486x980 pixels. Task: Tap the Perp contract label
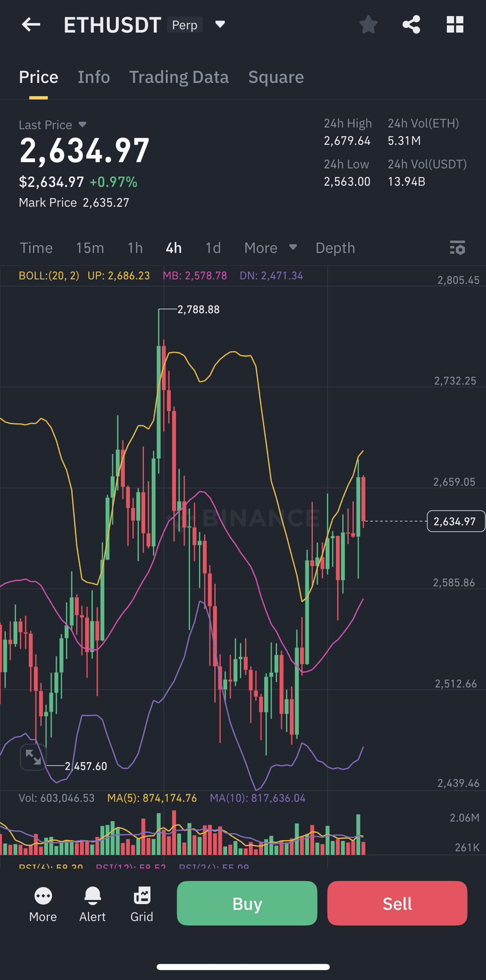tap(184, 25)
